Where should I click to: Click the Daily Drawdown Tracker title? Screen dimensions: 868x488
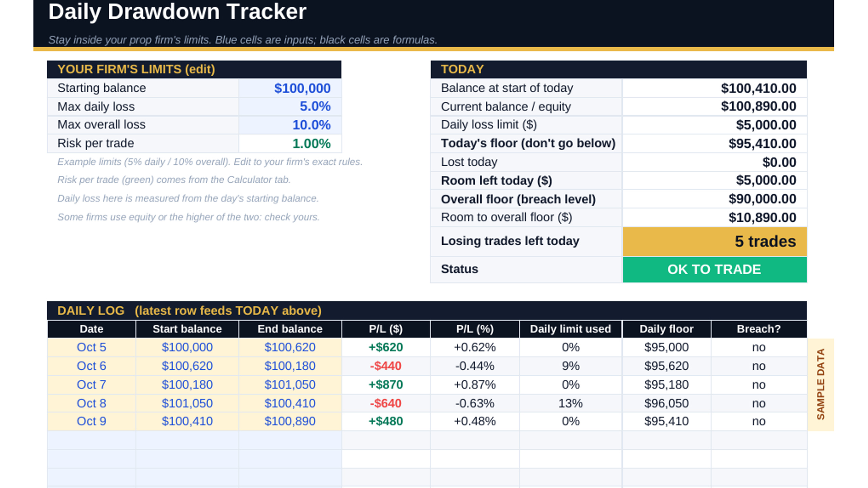pyautogui.click(x=177, y=12)
